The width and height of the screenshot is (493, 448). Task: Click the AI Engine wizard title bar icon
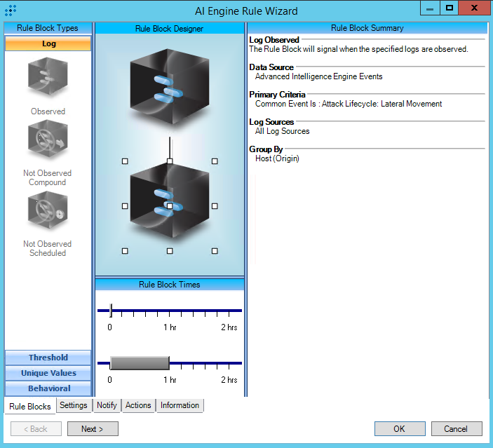pyautogui.click(x=11, y=11)
